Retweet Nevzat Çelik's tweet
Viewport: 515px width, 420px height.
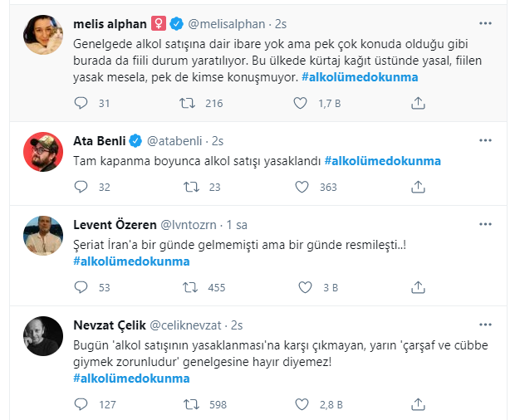coord(189,405)
